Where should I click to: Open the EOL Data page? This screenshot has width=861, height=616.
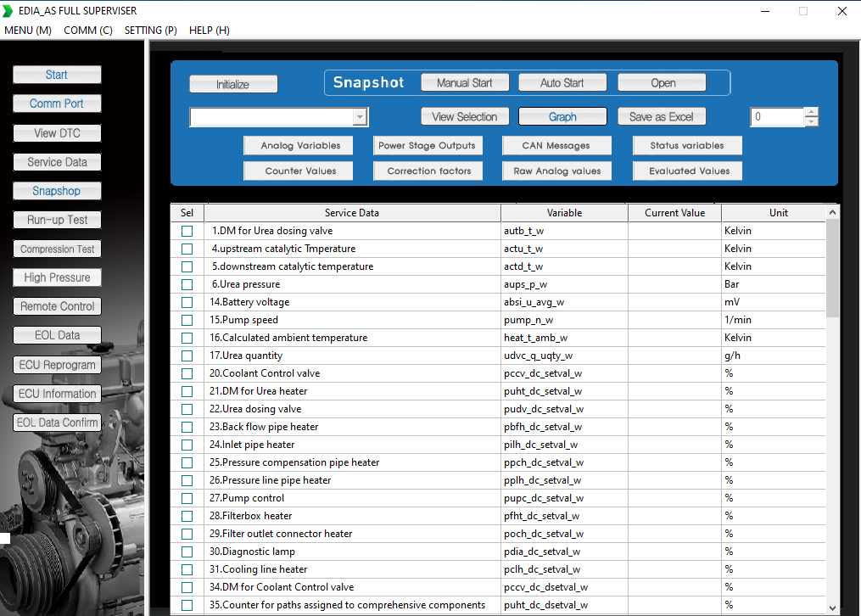(57, 335)
